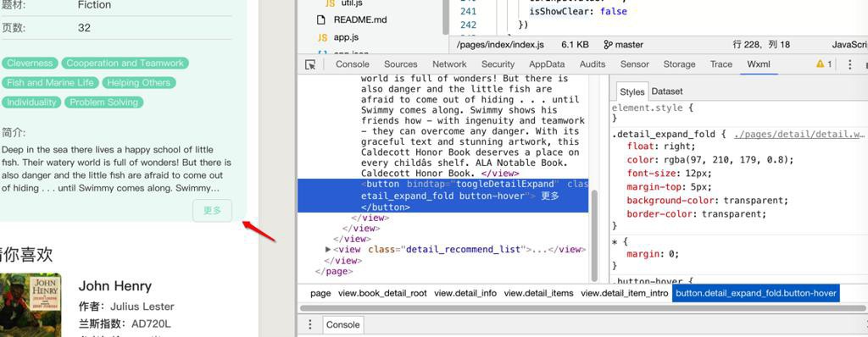Expand the detail_recommend_list view node

point(328,250)
